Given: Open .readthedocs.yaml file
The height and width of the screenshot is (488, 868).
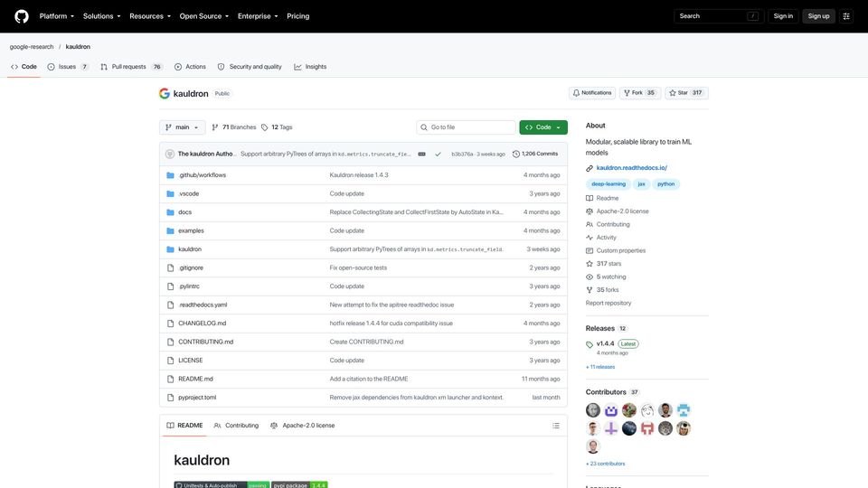Looking at the screenshot, I should (203, 305).
